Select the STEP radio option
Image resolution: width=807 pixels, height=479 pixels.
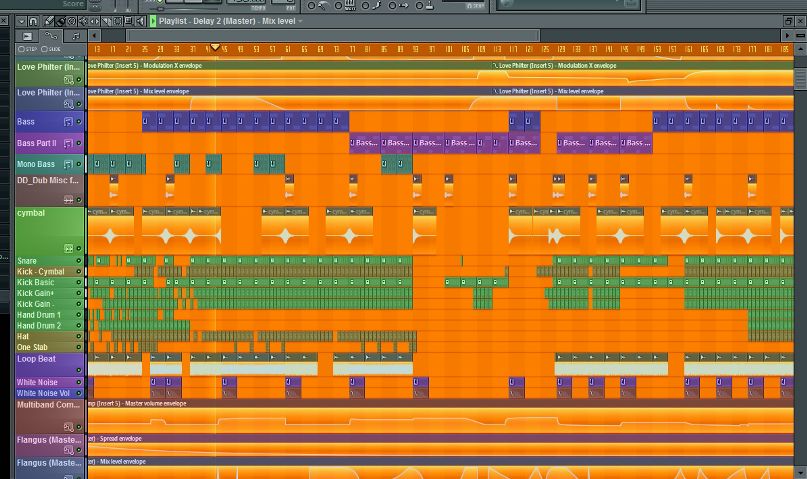[x=22, y=49]
